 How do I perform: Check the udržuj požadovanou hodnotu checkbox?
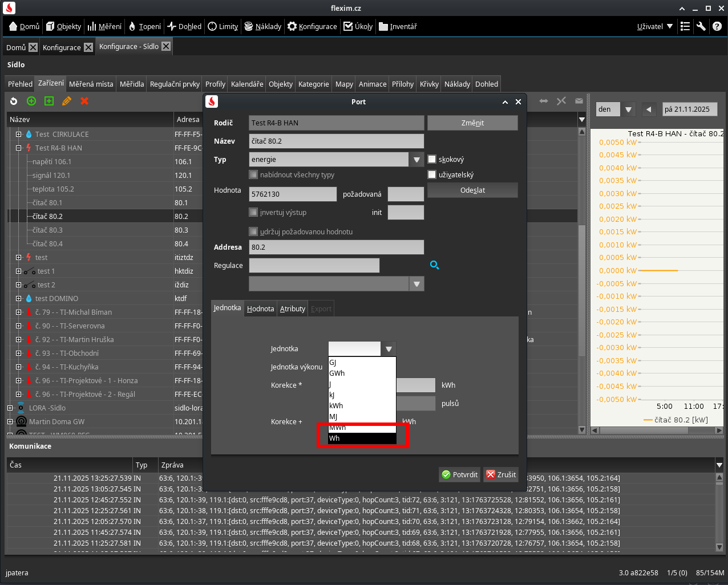point(253,231)
